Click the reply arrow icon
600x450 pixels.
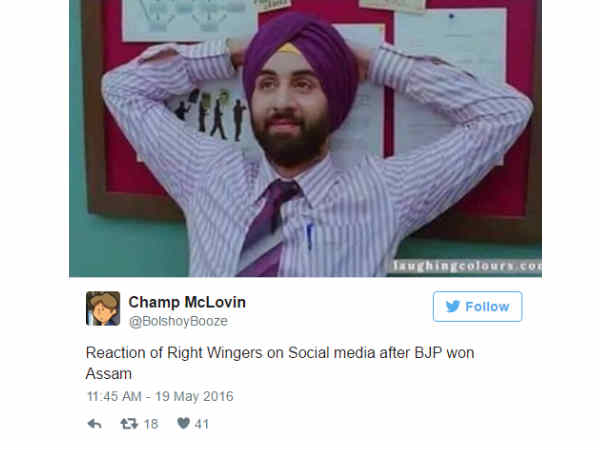(x=95, y=424)
